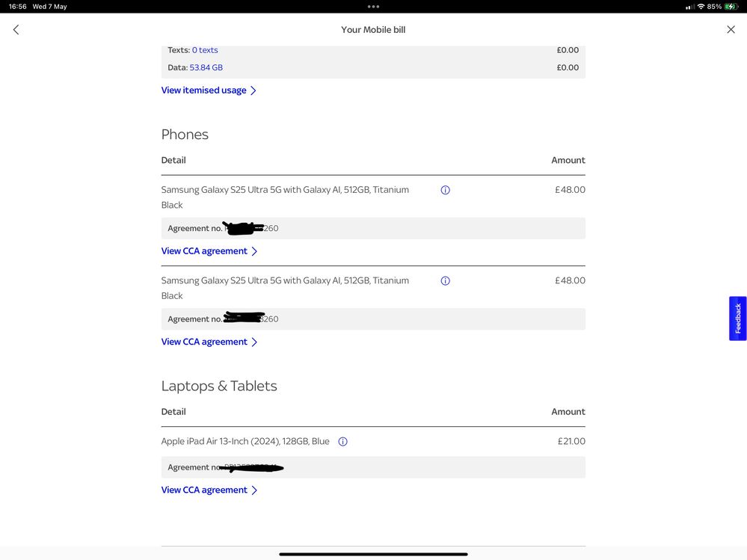Open the Feedback side tab
The height and width of the screenshot is (560, 747).
pyautogui.click(x=737, y=319)
